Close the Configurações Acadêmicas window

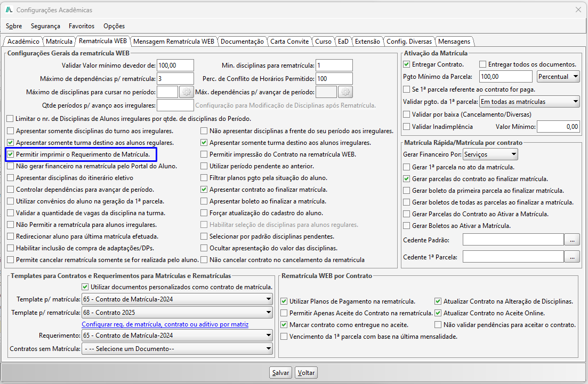point(578,10)
